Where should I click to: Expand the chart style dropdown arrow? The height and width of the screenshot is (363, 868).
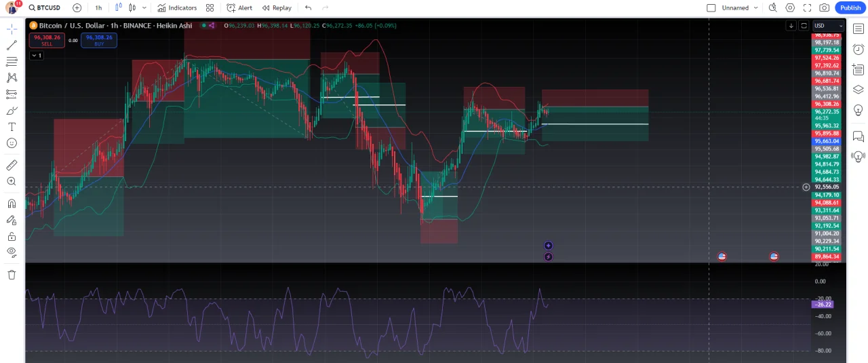coord(144,8)
